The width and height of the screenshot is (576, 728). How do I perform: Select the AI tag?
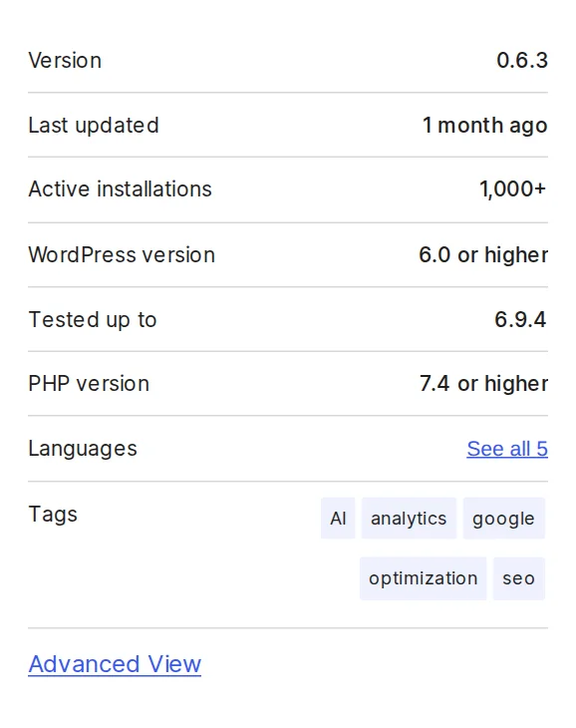tap(338, 519)
